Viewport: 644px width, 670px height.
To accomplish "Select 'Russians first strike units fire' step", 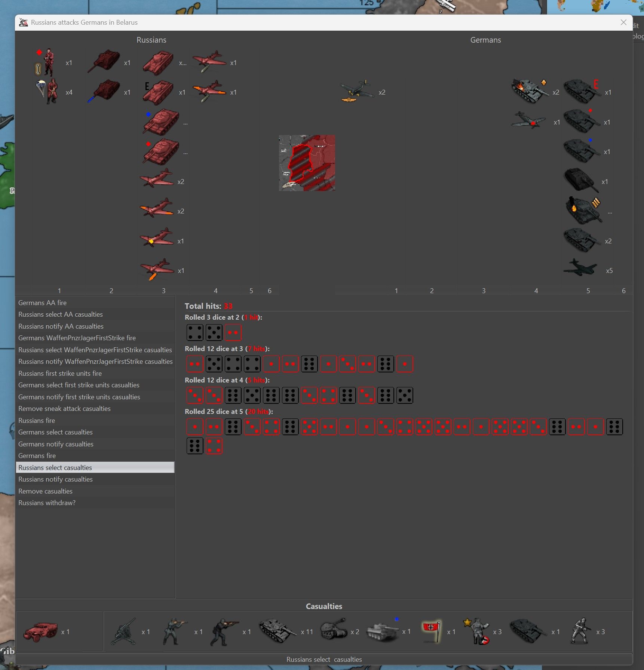I will click(95, 374).
